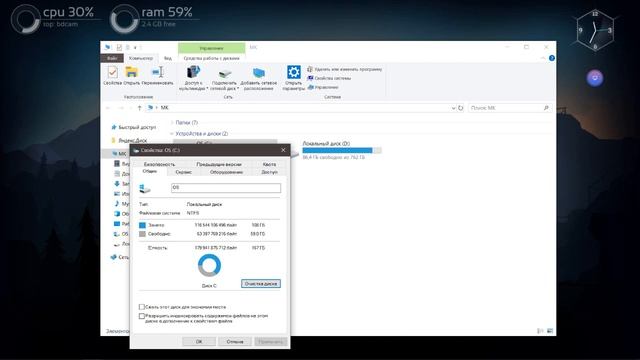Open the Файл ribbon tab

pos(112,58)
